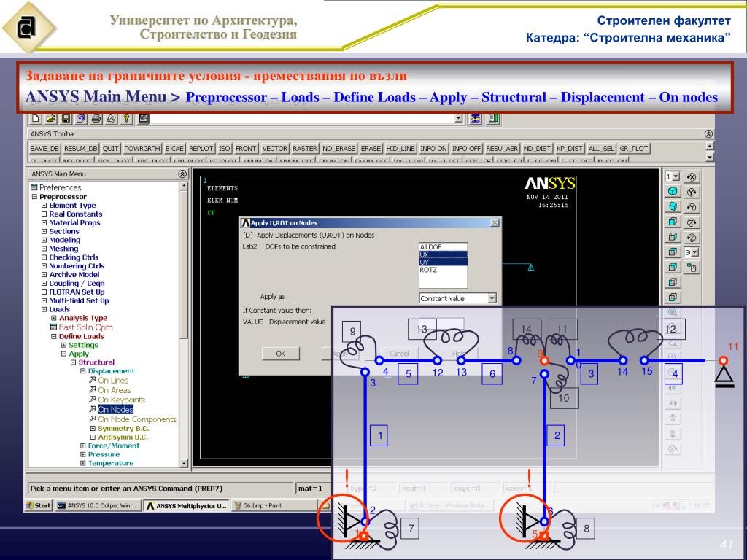Click the Open ANSYS File folder icon
The width and height of the screenshot is (747, 560).
50,118
